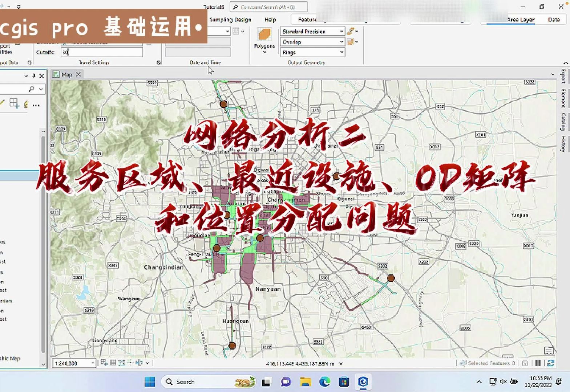Open the coordinate units dropdown arrow
The width and height of the screenshot is (570, 392).
(x=341, y=363)
